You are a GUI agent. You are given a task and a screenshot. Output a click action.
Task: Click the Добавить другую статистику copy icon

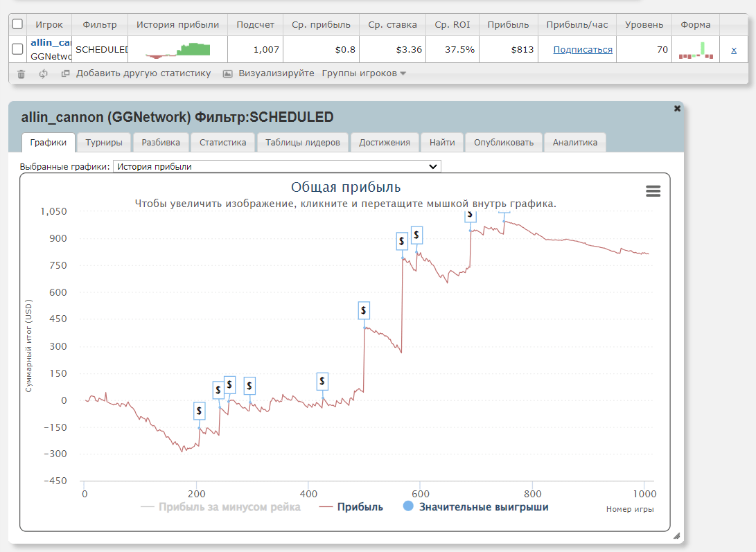[66, 73]
